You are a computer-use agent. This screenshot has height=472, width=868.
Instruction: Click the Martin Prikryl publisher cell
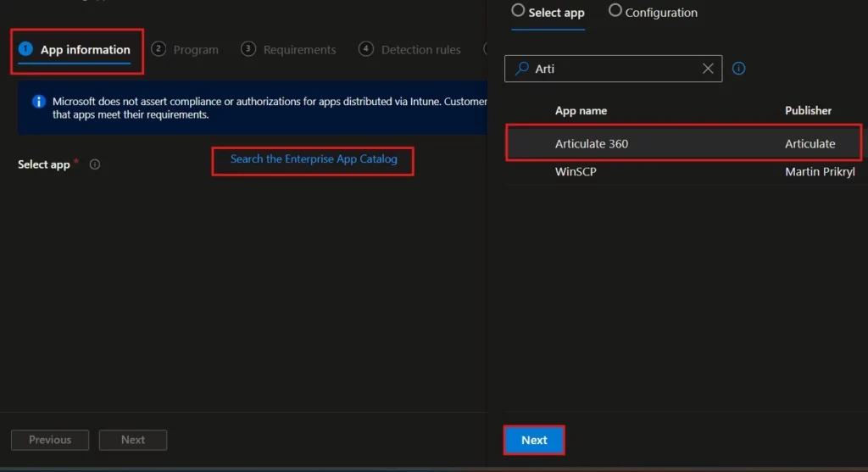[x=820, y=171]
